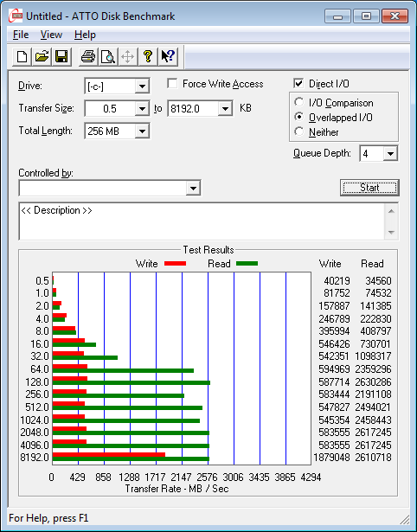Viewport: 417px width, 532px height.
Task: Expand the Drive dropdown showing [-c-]
Action: pyautogui.click(x=142, y=87)
